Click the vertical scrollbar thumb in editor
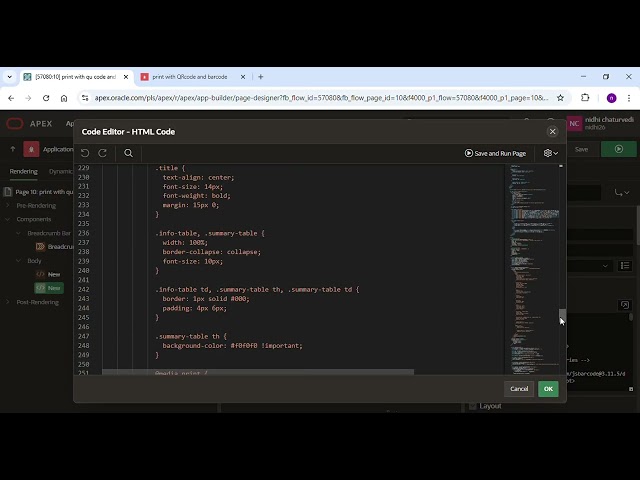Image resolution: width=640 pixels, height=480 pixels. [x=562, y=316]
